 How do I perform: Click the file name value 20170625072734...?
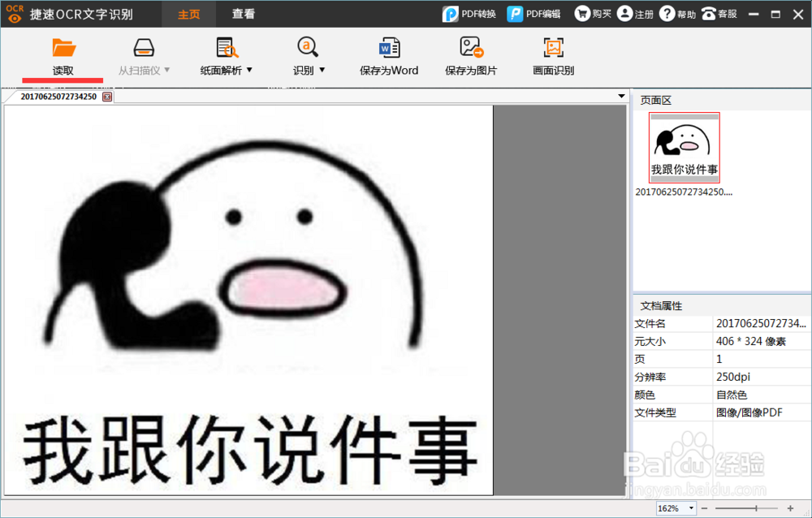click(761, 324)
